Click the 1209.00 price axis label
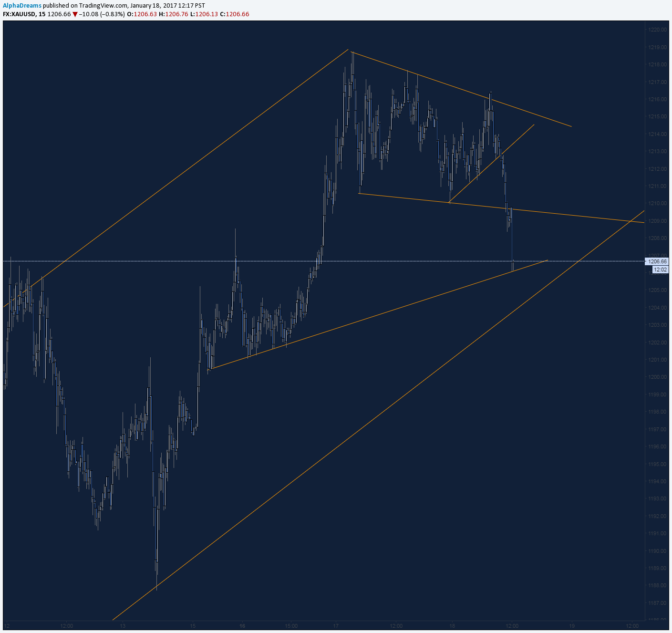Screen dimensions: 672x633 pyautogui.click(x=658, y=221)
